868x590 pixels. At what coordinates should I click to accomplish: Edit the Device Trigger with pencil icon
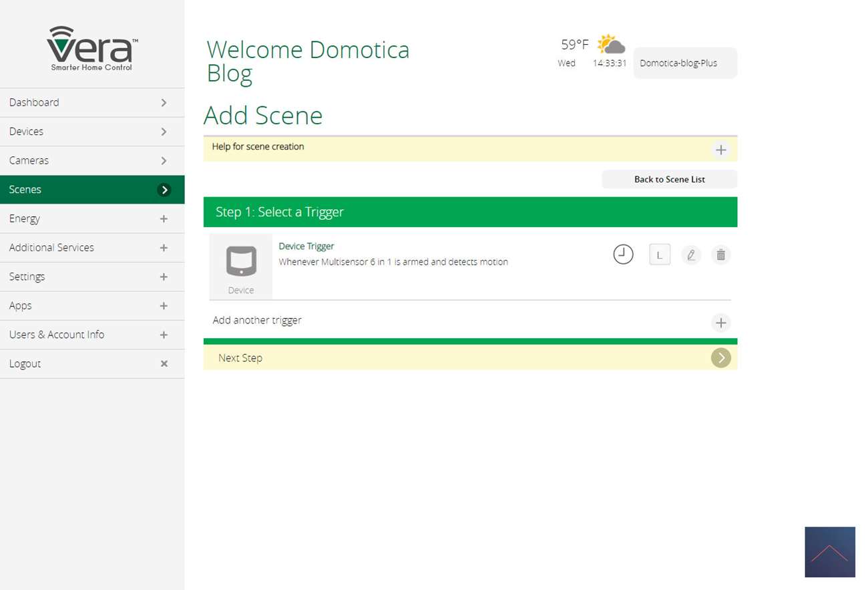[691, 255]
